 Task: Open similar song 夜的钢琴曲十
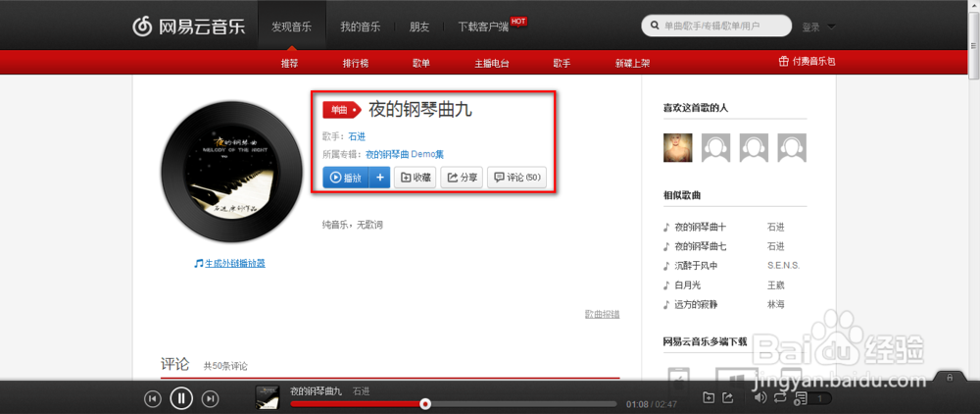pos(700,227)
